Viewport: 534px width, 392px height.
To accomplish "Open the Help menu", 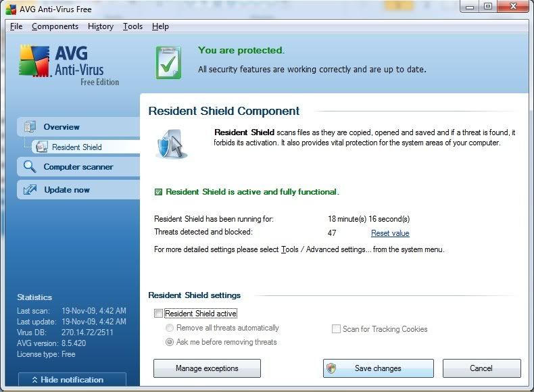I will [x=160, y=26].
